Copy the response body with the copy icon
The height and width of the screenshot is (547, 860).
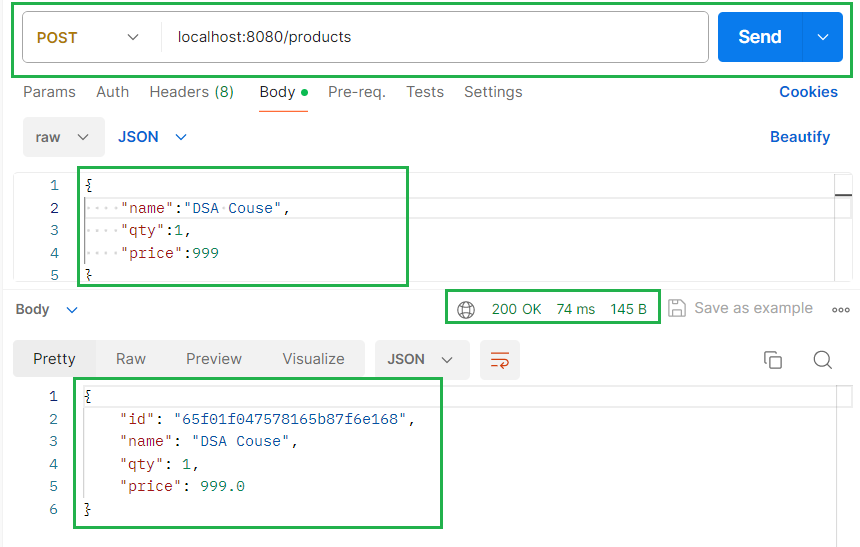(772, 360)
